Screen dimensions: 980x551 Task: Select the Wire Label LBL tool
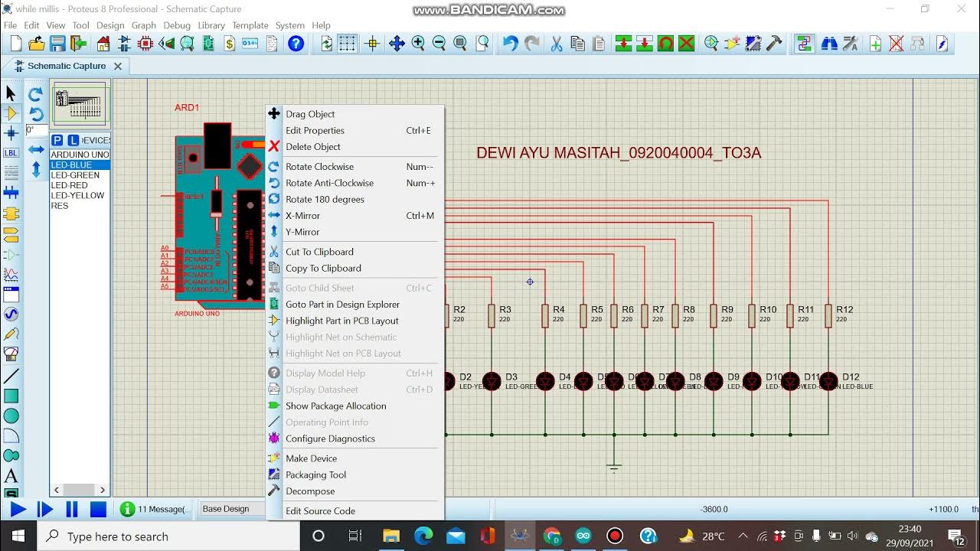[x=11, y=153]
